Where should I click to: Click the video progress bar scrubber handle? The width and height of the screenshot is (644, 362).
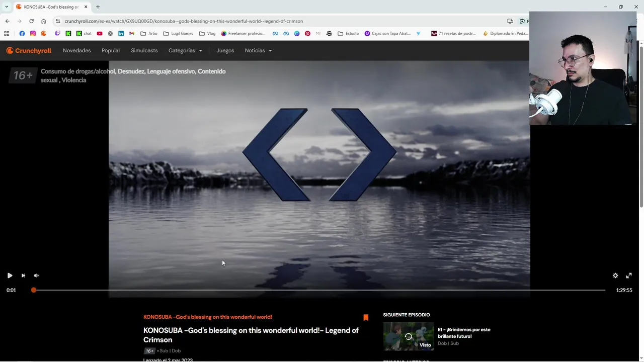point(34,290)
